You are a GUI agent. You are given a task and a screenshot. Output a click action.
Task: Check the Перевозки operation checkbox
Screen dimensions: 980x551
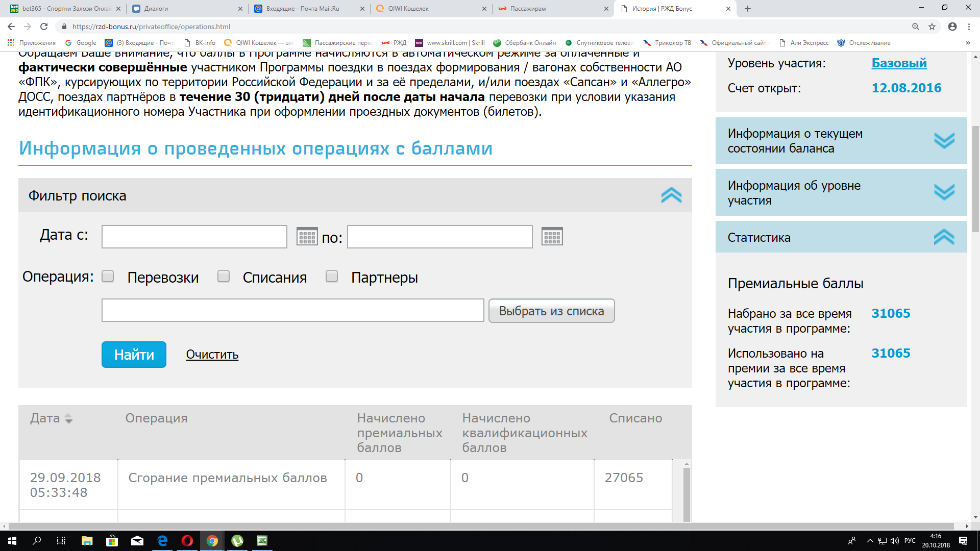[108, 277]
